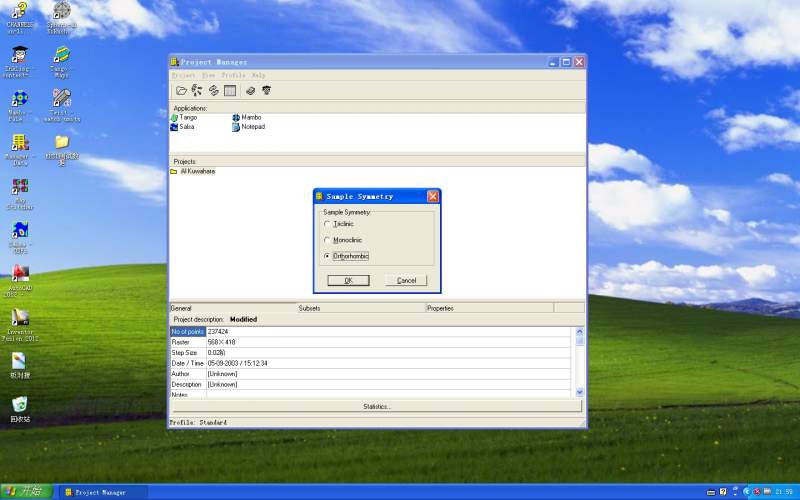Select the Twist desktop shortcut
The image size is (800, 500).
62,106
